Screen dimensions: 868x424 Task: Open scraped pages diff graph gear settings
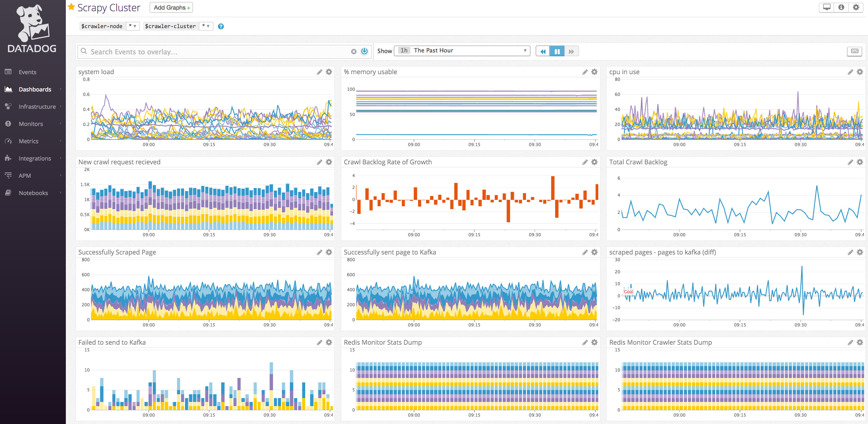[860, 252]
